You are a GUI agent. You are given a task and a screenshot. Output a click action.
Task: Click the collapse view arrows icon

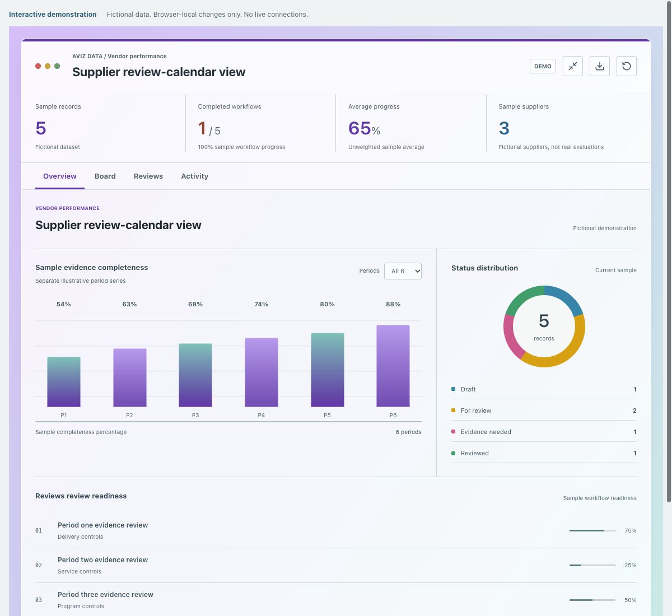coord(572,66)
